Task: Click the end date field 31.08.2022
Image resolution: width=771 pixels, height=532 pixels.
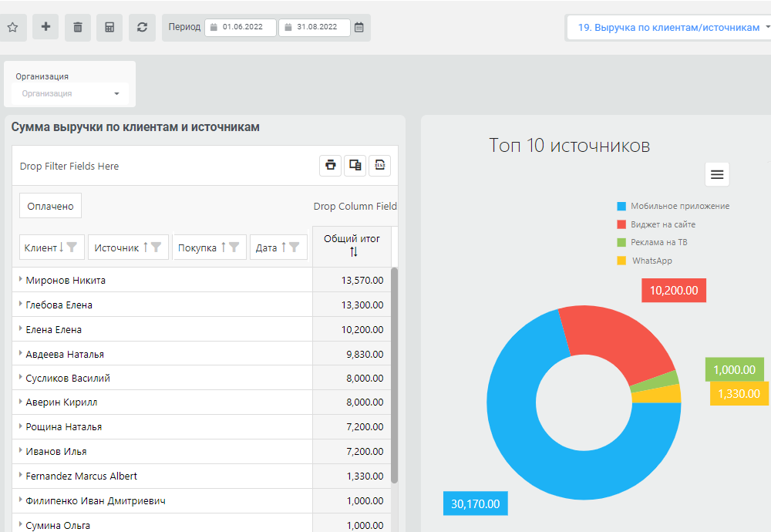Action: click(x=315, y=28)
